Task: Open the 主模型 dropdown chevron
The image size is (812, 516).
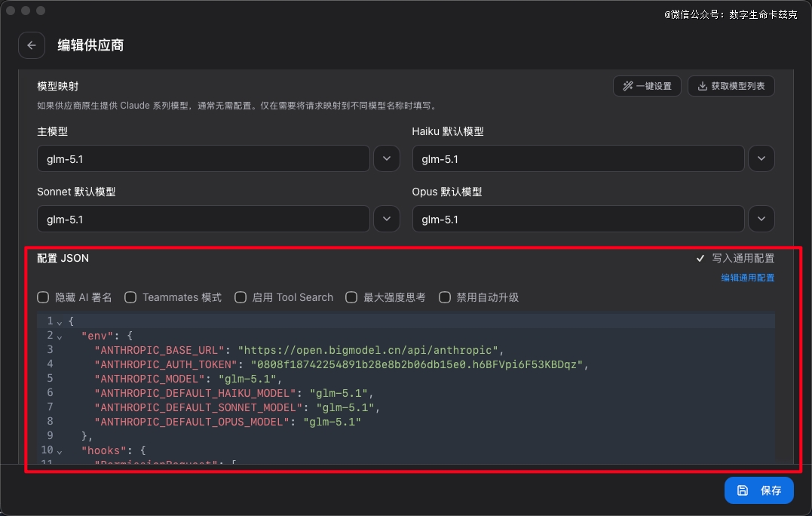Action: pyautogui.click(x=387, y=159)
